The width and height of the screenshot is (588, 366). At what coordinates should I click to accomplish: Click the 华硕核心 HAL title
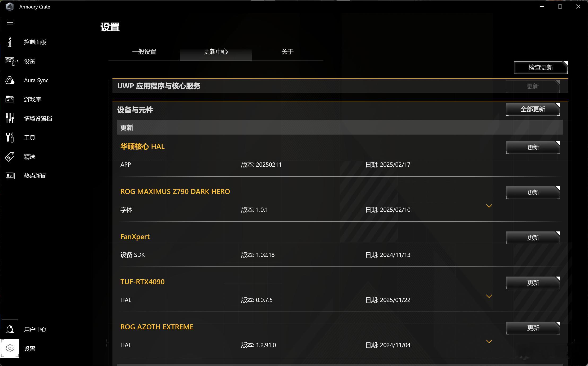click(x=142, y=147)
